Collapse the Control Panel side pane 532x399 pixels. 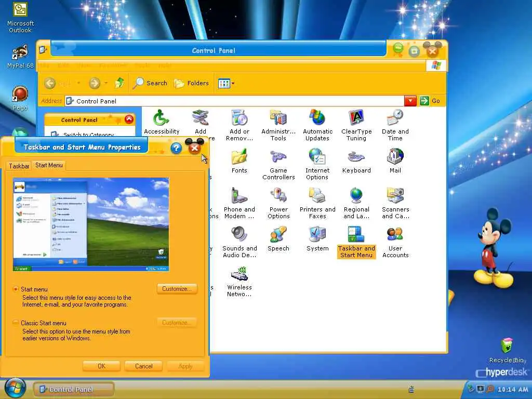[x=129, y=119]
